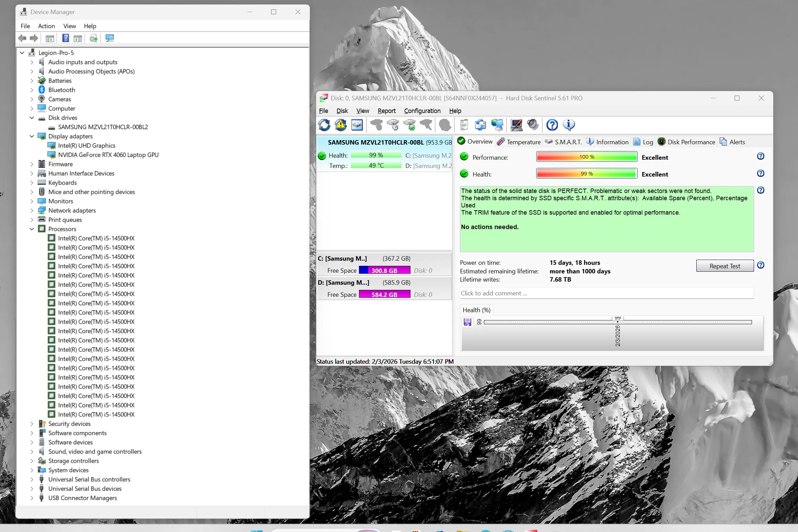
Task: Click help icon beside Performance rating
Action: pyautogui.click(x=761, y=156)
